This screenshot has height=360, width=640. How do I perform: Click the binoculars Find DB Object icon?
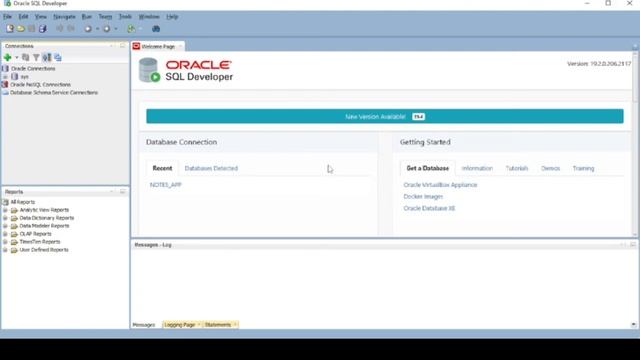[x=156, y=29]
